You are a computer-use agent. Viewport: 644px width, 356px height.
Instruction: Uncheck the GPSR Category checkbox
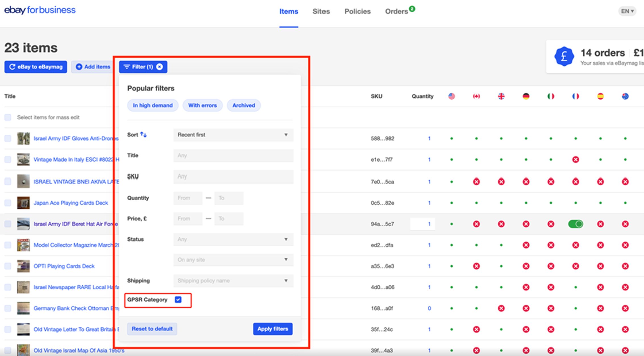178,300
